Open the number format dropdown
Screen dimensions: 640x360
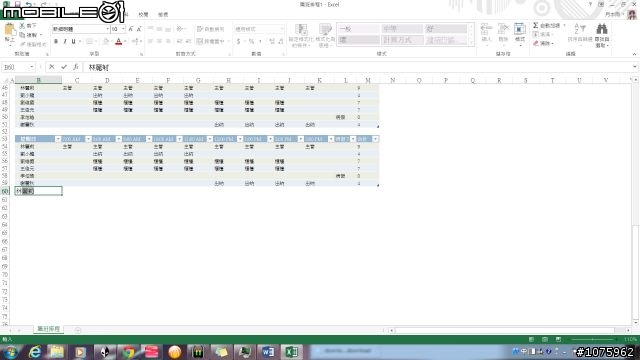(282, 29)
